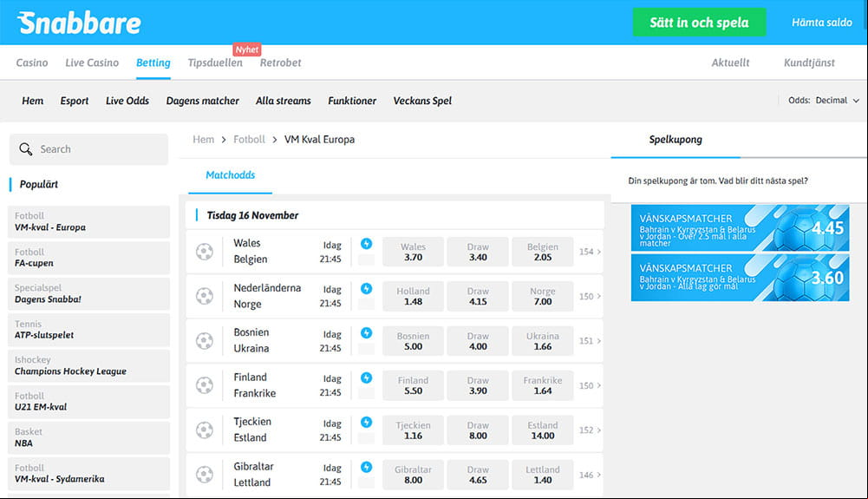
Task: Click Hem in the breadcrumb
Action: click(x=203, y=140)
